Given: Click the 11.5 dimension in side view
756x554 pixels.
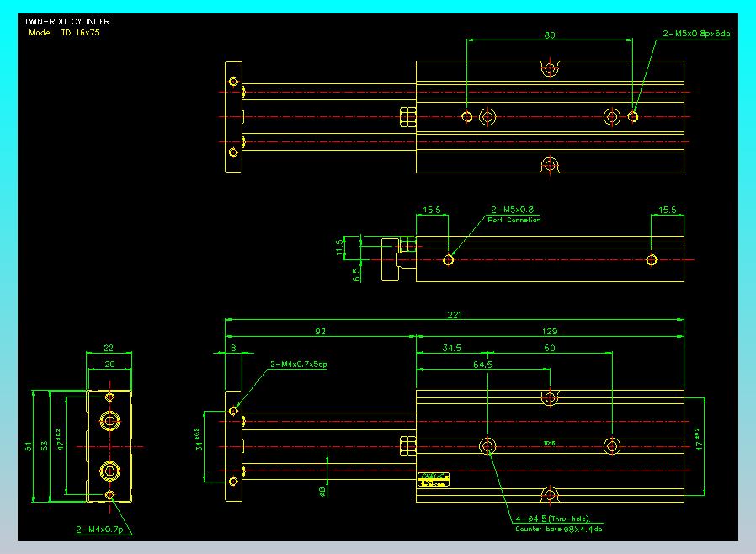Looking at the screenshot, I should click(339, 248).
